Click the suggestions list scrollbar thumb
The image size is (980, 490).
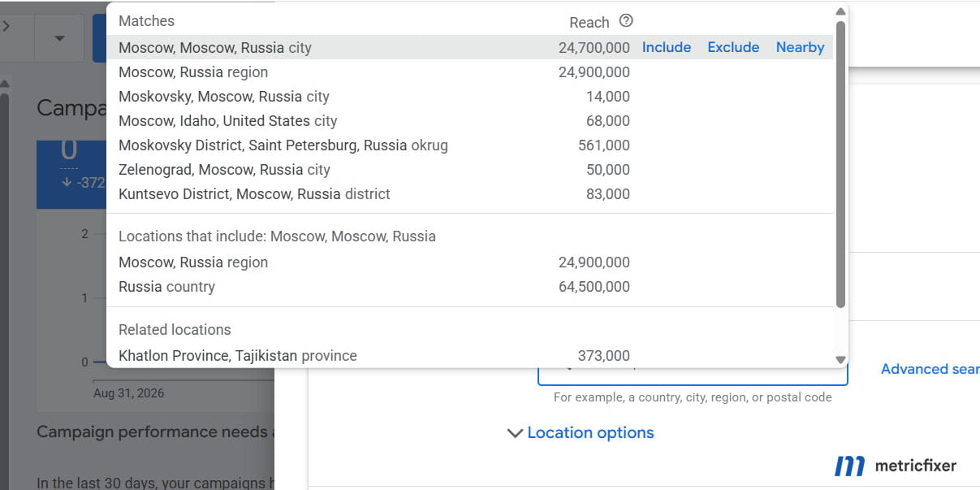(x=840, y=164)
